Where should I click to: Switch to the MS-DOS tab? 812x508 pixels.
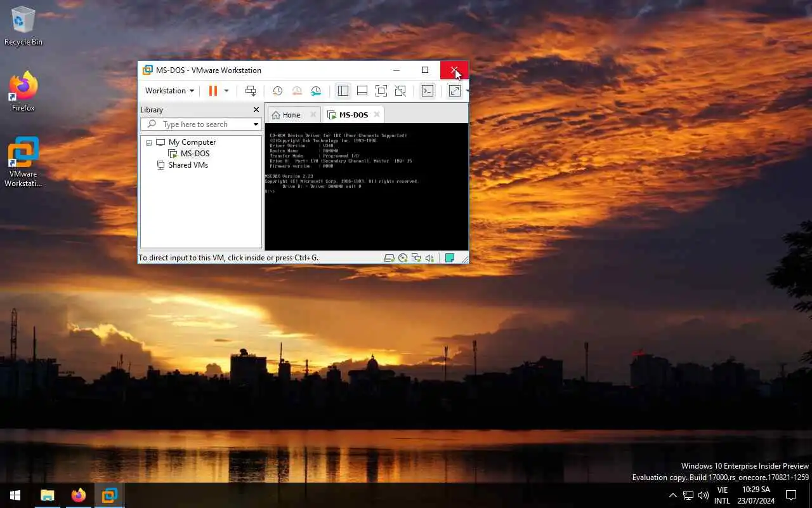click(353, 115)
